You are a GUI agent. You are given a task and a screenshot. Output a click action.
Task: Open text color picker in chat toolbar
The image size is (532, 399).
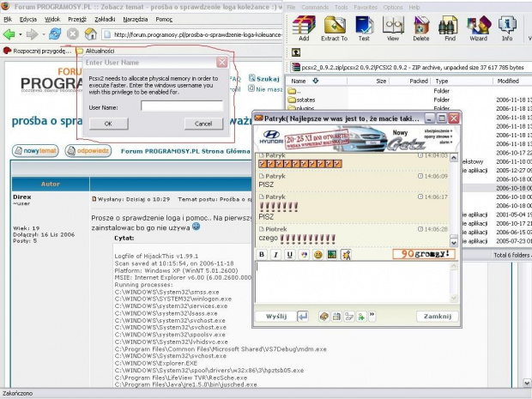tap(304, 255)
